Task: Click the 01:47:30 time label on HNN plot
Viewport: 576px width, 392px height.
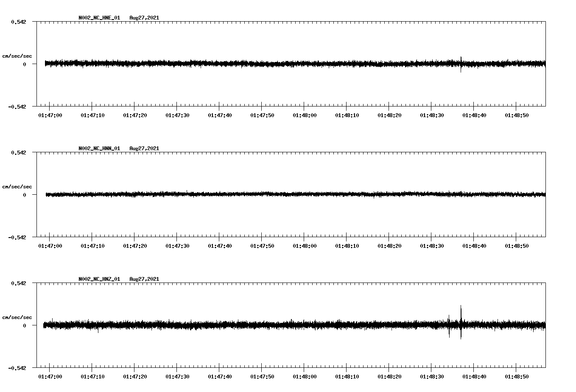Action: (177, 246)
